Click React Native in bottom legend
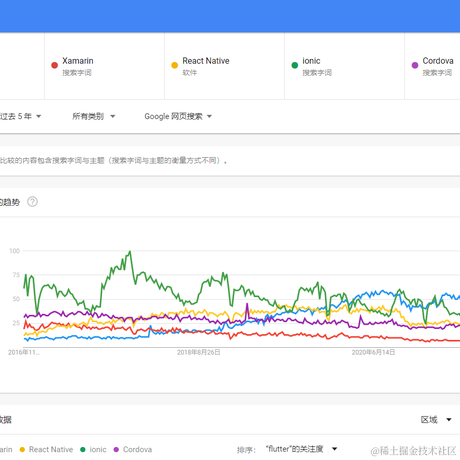The height and width of the screenshot is (460, 460). tap(46, 449)
